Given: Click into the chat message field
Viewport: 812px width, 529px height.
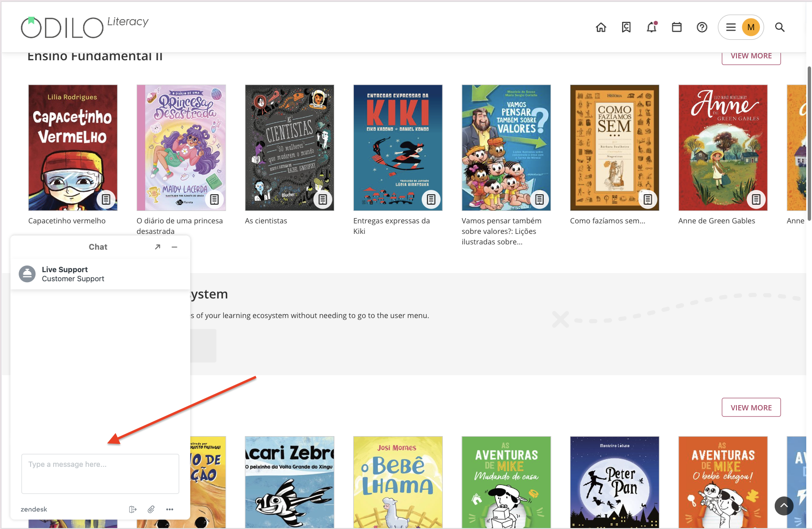Looking at the screenshot, I should pos(100,474).
